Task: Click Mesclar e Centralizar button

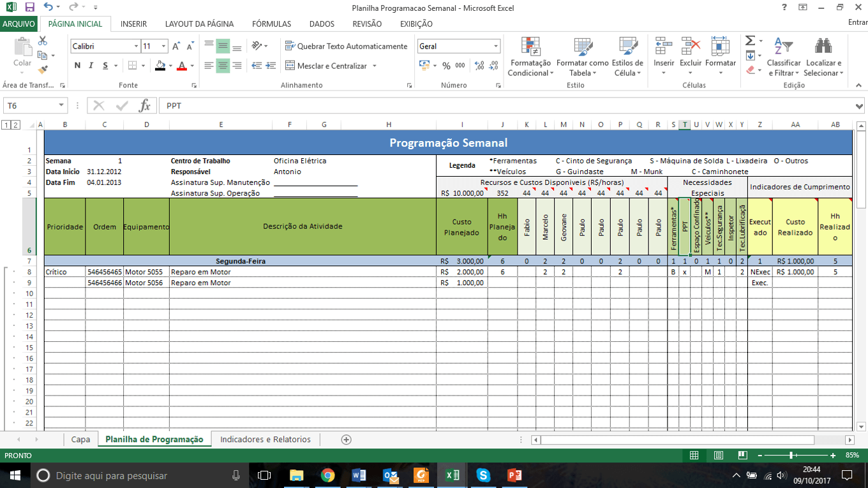Action: 326,66
